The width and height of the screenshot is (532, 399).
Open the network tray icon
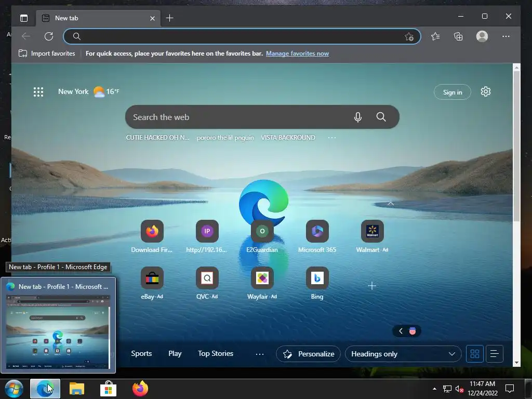[447, 389]
